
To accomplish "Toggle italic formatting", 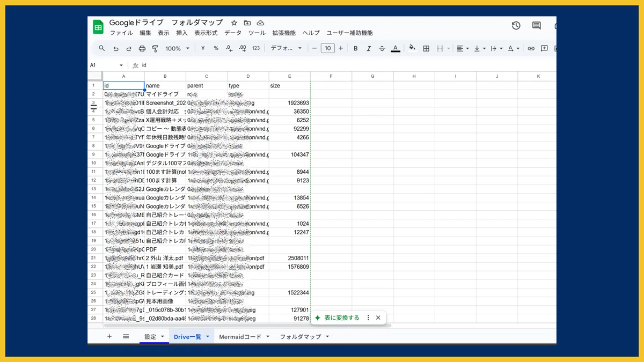I will [x=369, y=48].
